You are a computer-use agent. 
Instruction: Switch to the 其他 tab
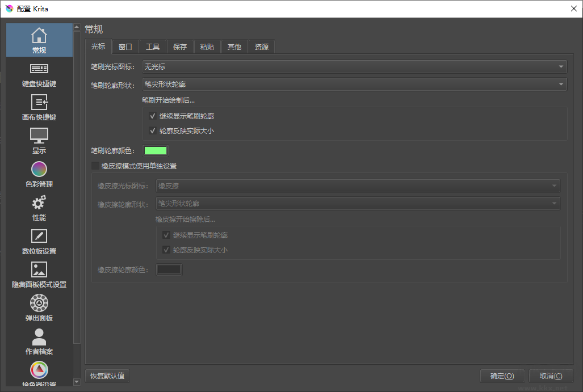tap(234, 47)
